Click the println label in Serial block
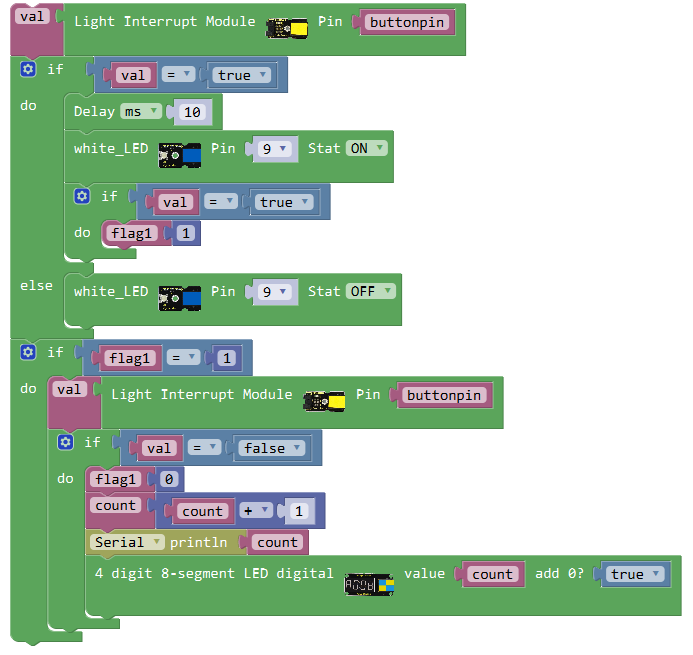The height and width of the screenshot is (655, 693). (198, 542)
